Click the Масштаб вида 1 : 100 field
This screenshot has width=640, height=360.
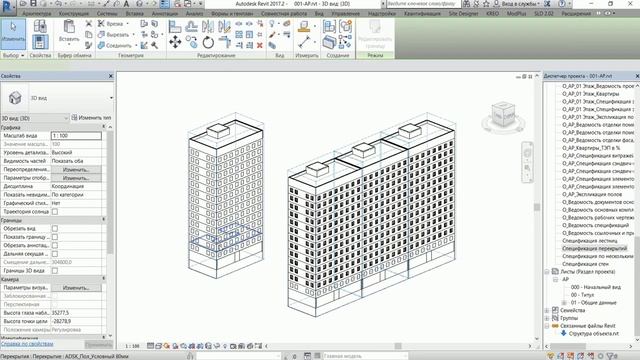tap(76, 136)
